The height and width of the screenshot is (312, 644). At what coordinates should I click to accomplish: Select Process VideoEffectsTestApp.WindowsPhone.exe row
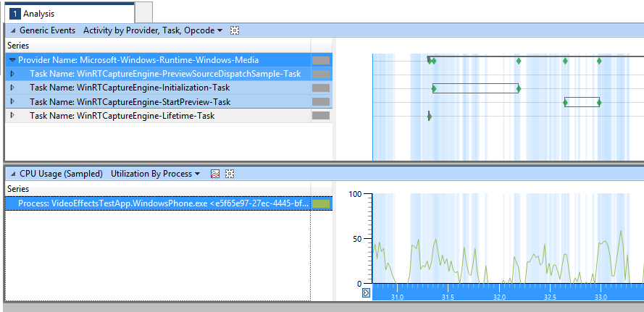click(x=169, y=203)
